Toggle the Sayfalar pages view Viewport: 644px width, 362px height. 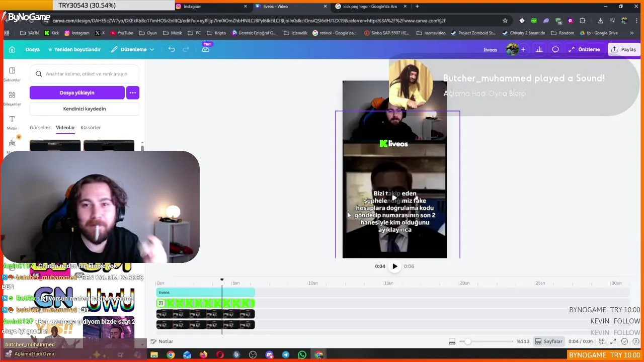tap(548, 341)
